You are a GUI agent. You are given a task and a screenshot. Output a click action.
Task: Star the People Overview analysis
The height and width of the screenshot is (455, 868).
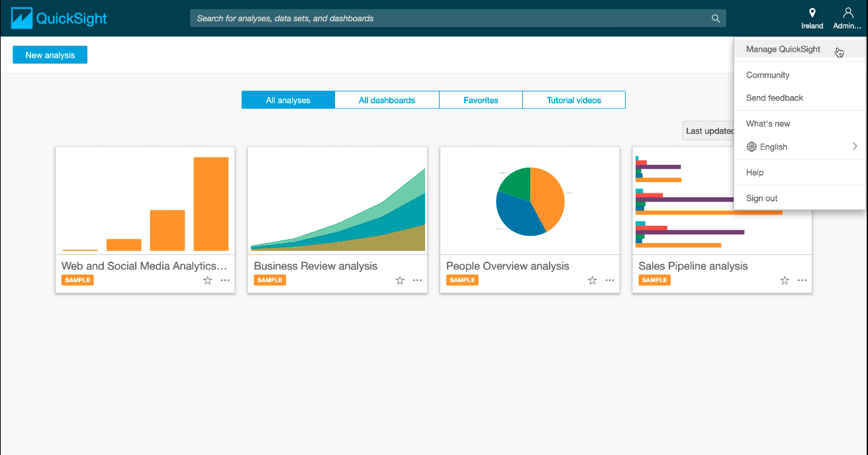pyautogui.click(x=593, y=280)
